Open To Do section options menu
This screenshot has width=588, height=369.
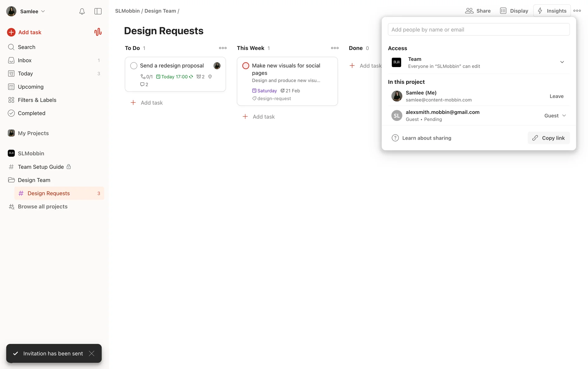223,48
